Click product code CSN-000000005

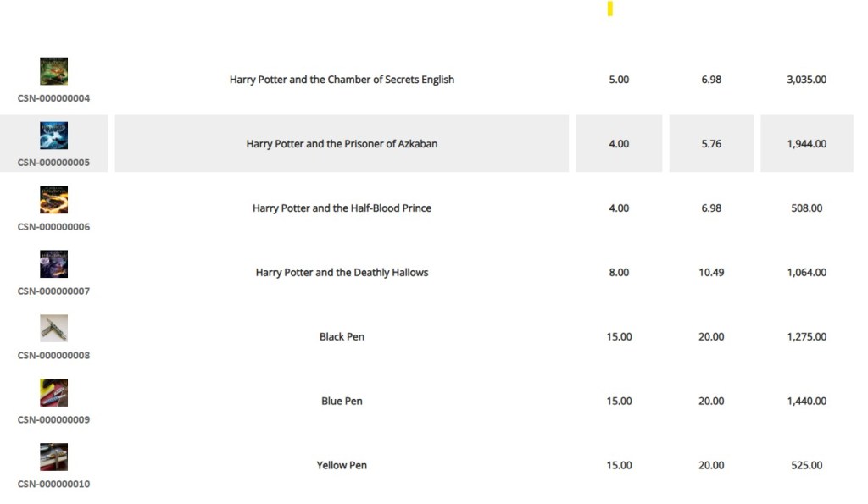(53, 162)
